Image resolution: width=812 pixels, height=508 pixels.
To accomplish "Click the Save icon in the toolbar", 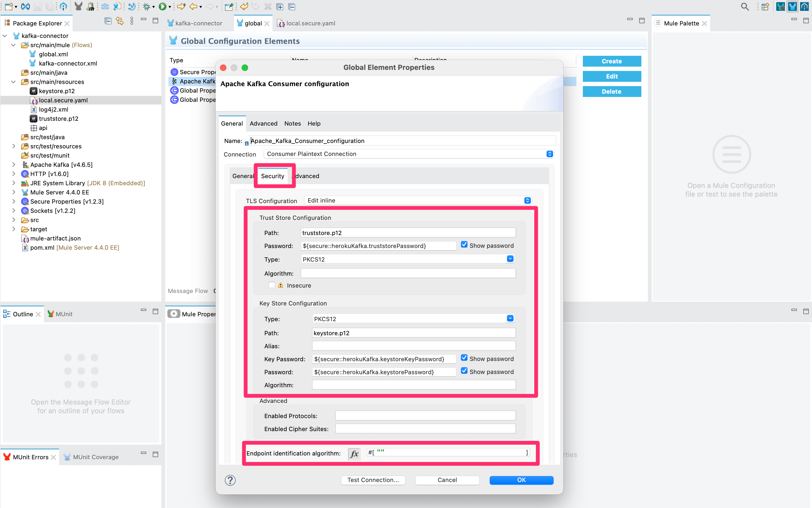I will (x=38, y=6).
